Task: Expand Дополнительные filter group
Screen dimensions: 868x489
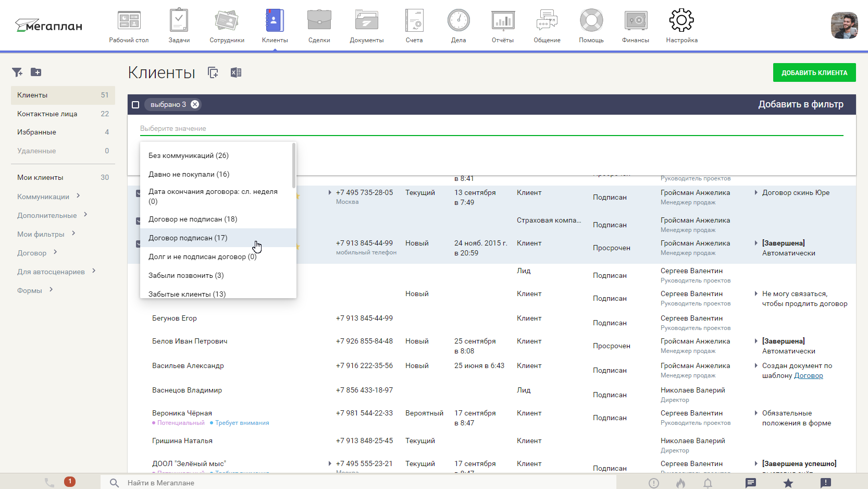Action: (85, 215)
